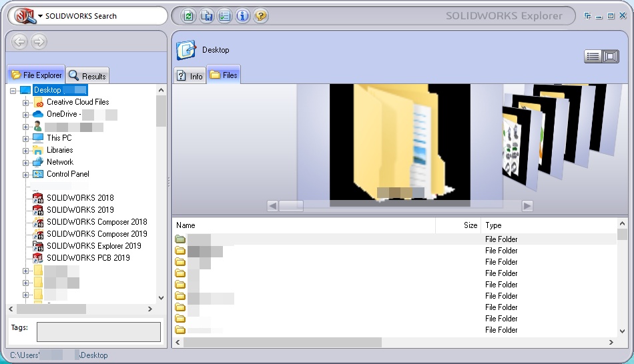This screenshot has height=364, width=634.
Task: Click tree pane horizontal scrollbar right arrow
Action: tap(150, 309)
